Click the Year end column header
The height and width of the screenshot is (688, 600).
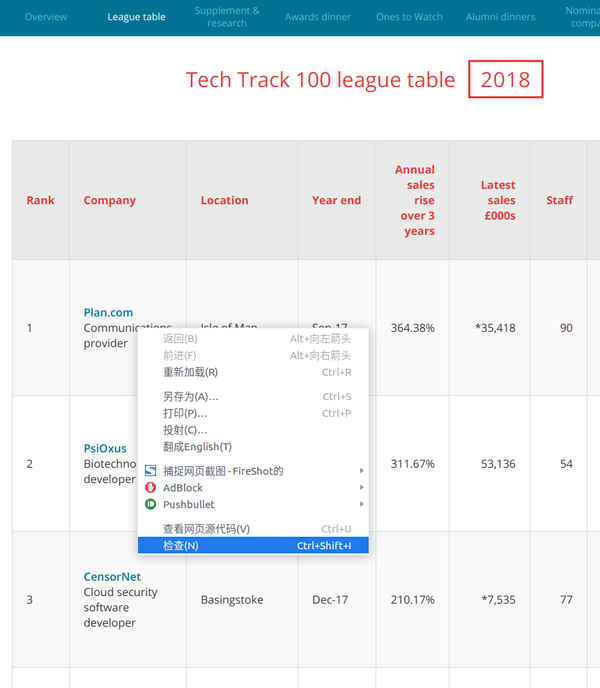(337, 201)
